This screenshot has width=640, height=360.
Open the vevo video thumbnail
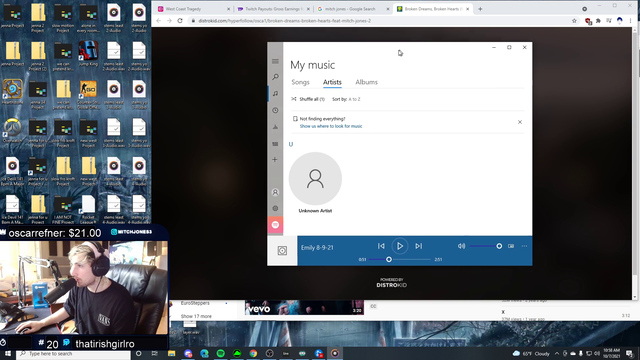(304, 307)
